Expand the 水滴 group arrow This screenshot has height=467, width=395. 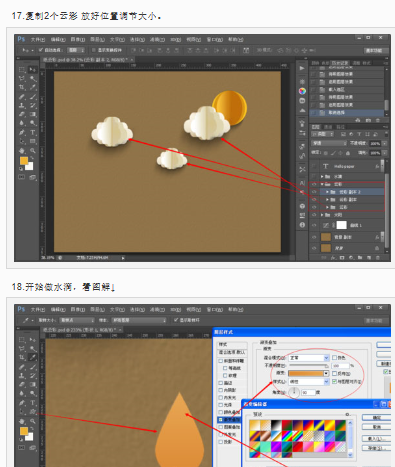coord(322,176)
